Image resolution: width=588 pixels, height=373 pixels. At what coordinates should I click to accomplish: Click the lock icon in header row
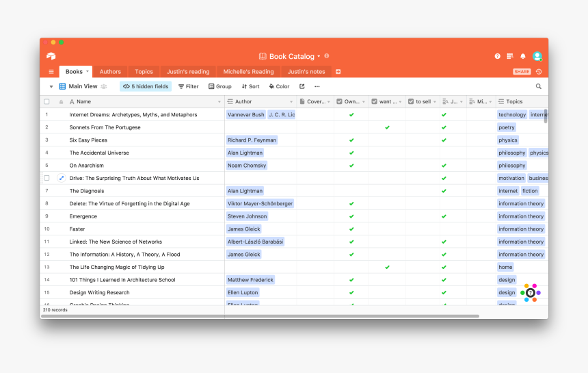(x=61, y=102)
